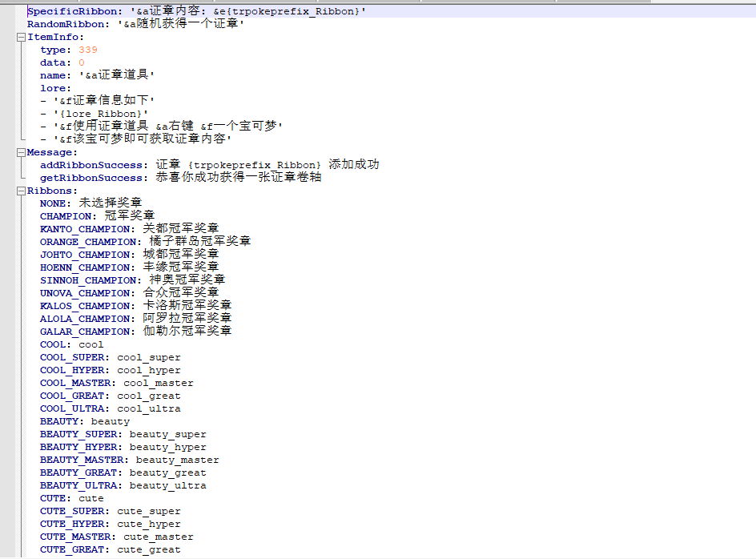Image resolution: width=756 pixels, height=559 pixels.
Task: Click the value cute_hyper
Action: click(148, 524)
